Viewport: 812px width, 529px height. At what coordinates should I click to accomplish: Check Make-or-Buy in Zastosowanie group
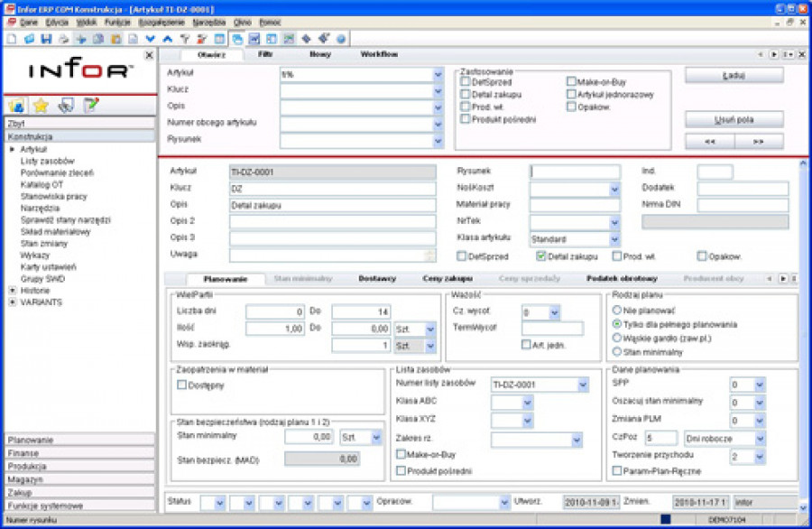point(571,81)
